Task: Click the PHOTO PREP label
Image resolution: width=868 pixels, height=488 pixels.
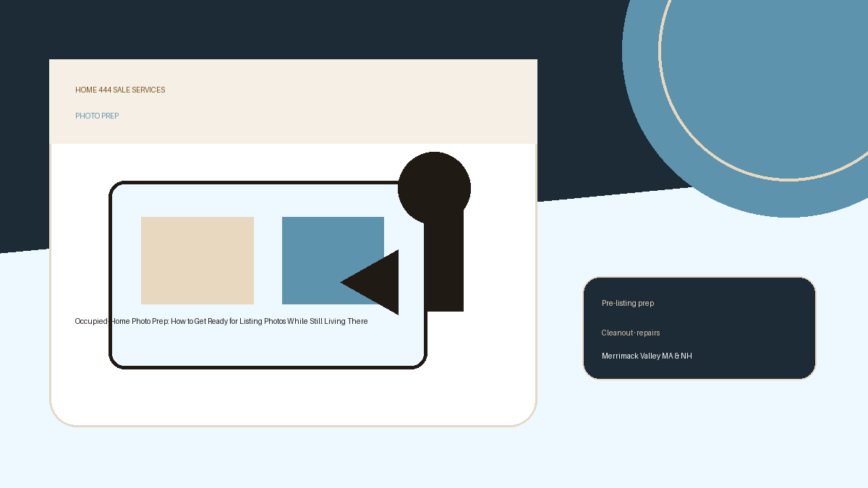Action: pos(97,116)
